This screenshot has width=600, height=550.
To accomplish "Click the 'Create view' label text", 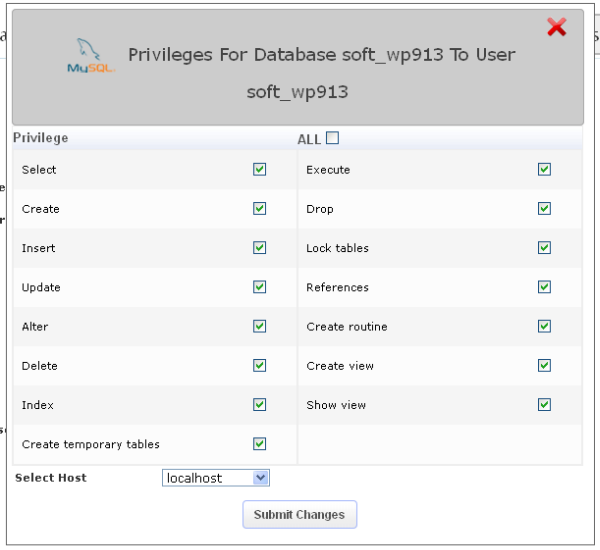I will pyautogui.click(x=340, y=366).
